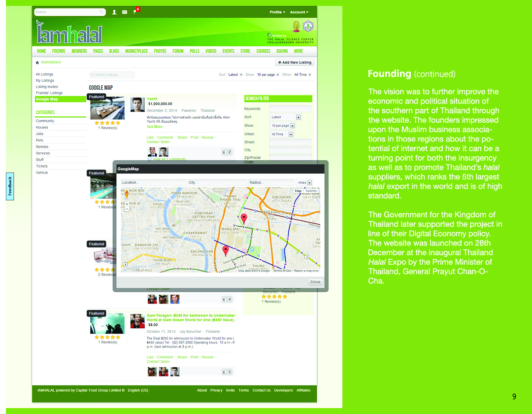Image resolution: width=532 pixels, height=414 pixels.
Task: Open the Show 10 per page dropdown above listings
Action: [268, 74]
